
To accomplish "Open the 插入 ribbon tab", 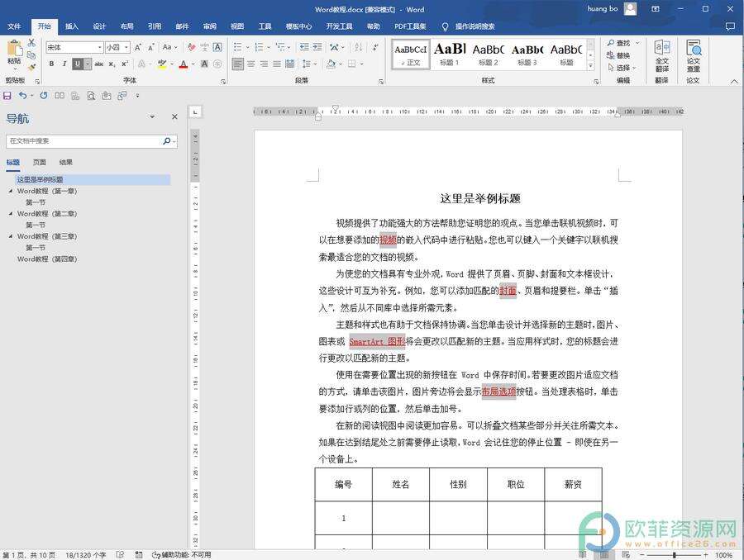I will [x=72, y=26].
